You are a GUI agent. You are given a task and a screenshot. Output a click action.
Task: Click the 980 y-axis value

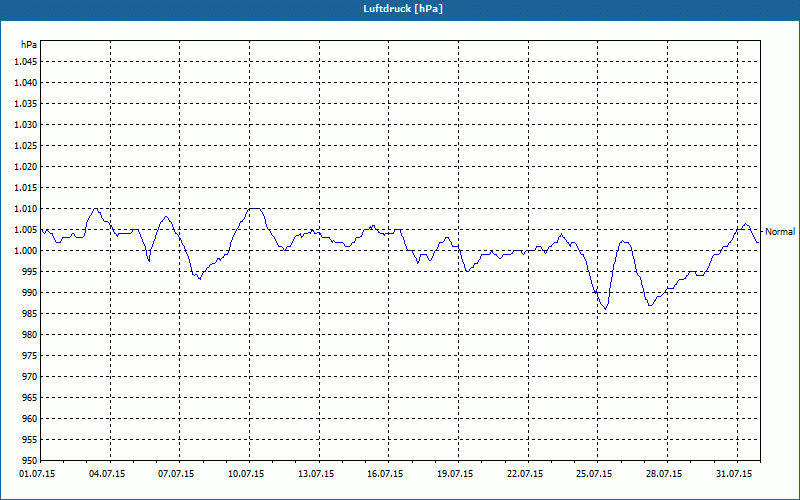coord(30,335)
